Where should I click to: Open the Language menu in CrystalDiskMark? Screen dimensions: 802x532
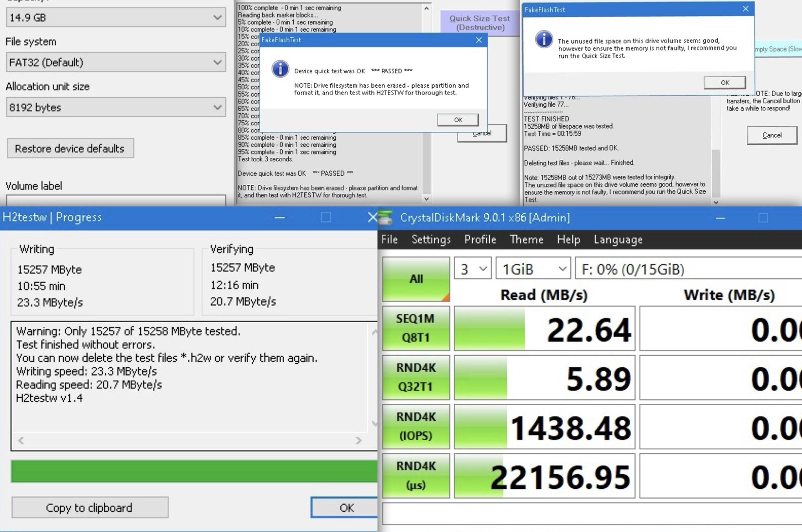(618, 239)
